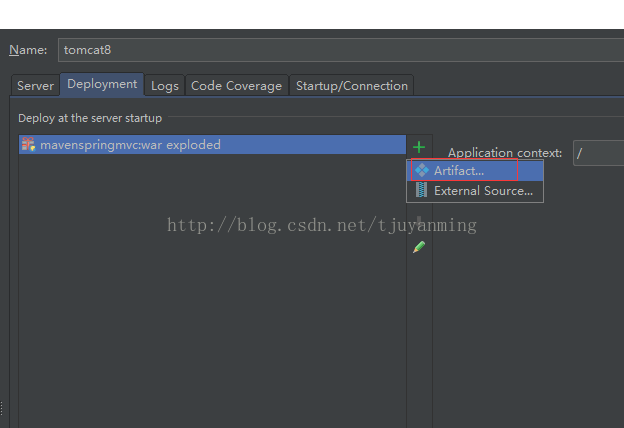Click the Application context combo box
This screenshot has width=624, height=428.
point(598,153)
